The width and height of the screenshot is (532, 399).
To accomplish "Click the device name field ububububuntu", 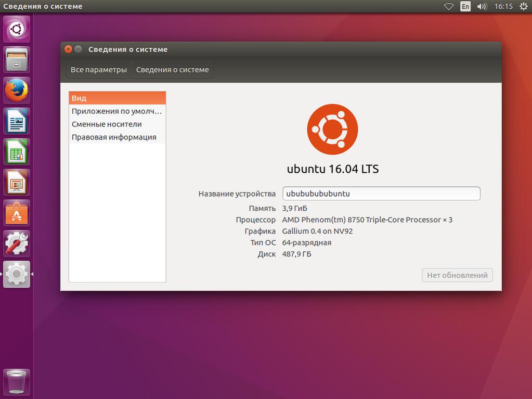I will click(x=381, y=194).
